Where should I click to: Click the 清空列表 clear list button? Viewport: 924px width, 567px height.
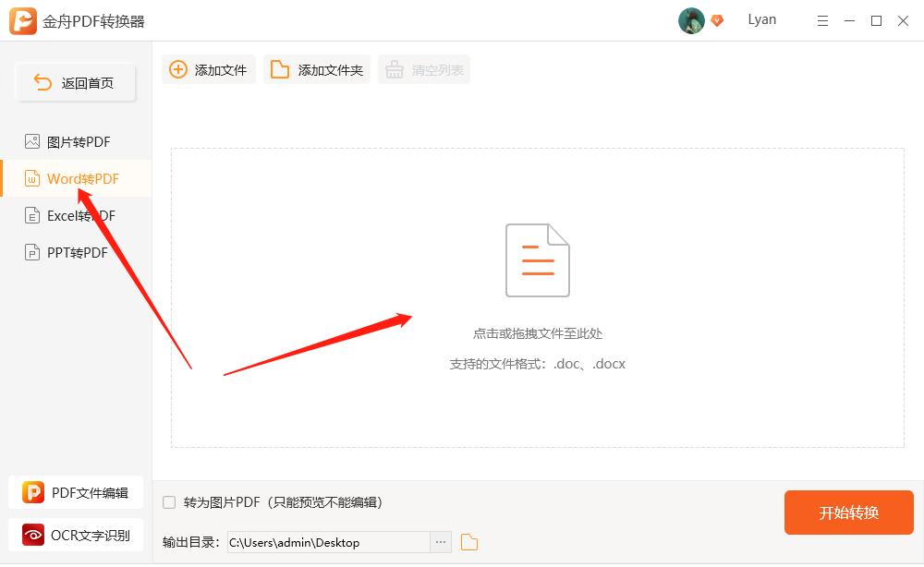424,69
